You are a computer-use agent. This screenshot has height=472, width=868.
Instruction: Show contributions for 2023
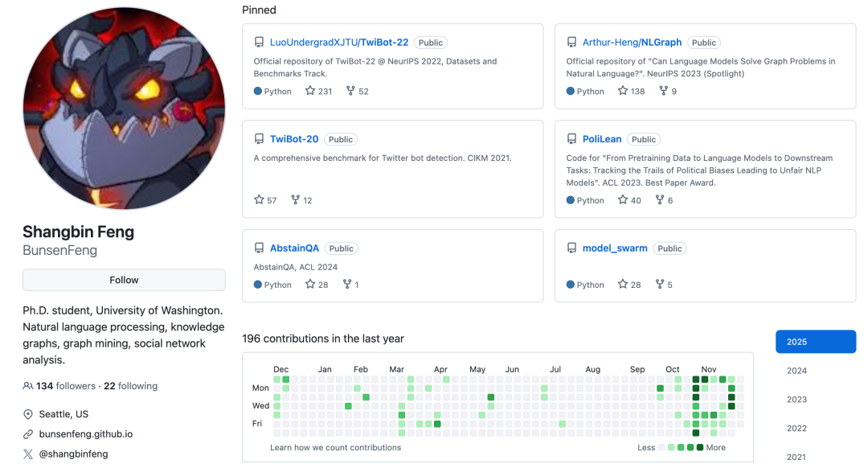click(796, 400)
